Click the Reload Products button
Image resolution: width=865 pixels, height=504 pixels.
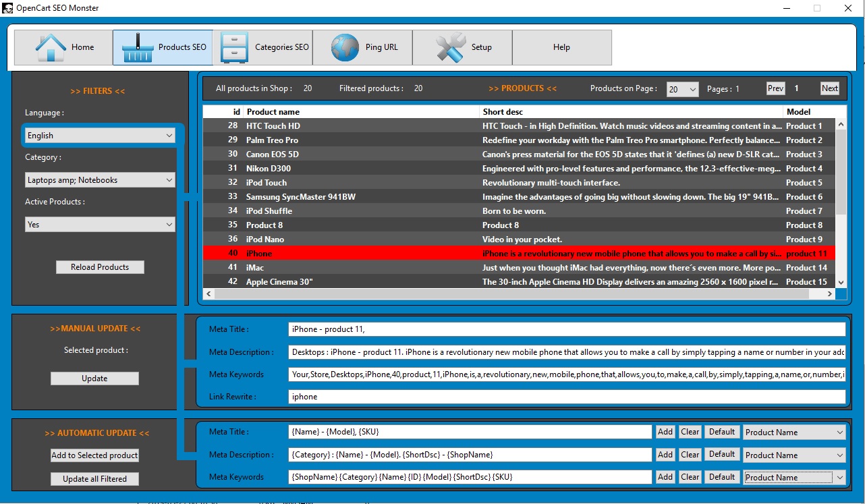click(x=100, y=267)
